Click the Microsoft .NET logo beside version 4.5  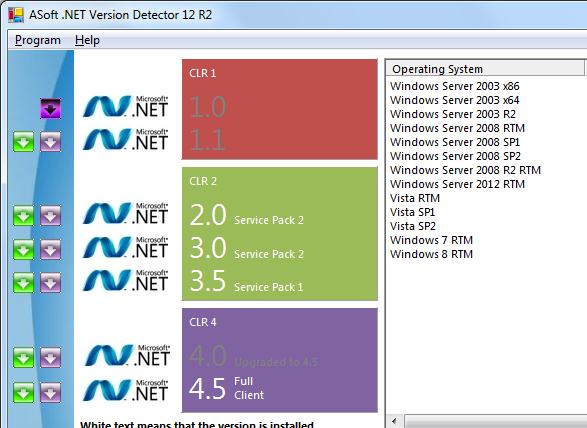pyautogui.click(x=125, y=390)
